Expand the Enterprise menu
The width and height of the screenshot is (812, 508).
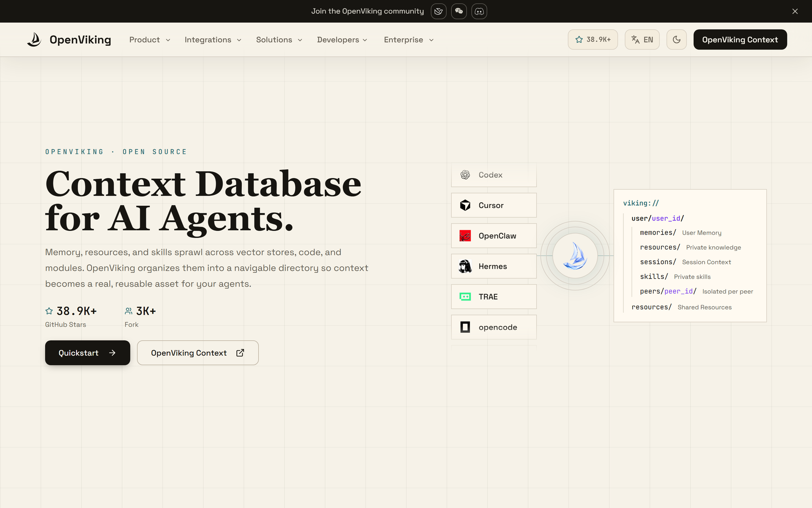click(409, 40)
